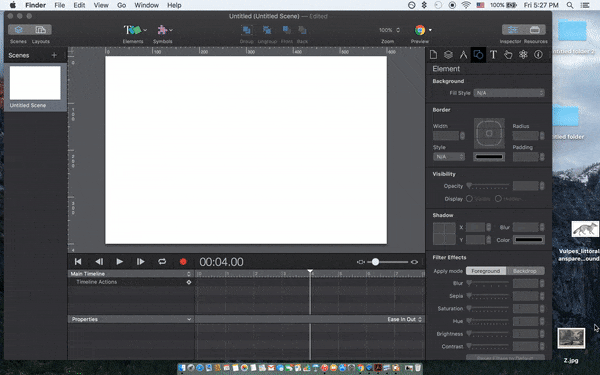Open the Identity inspector tab
This screenshot has width=600, height=375.
[538, 55]
